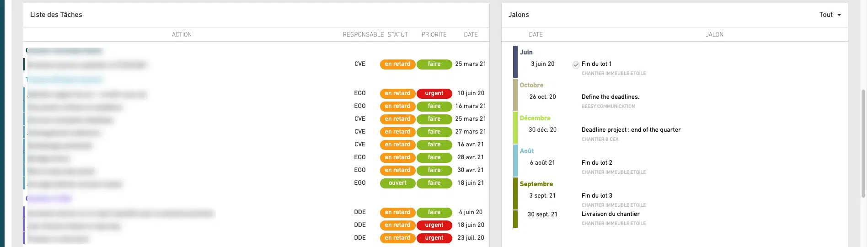Sort tasks by the STATUT column header
The image size is (868, 247).
tap(397, 34)
